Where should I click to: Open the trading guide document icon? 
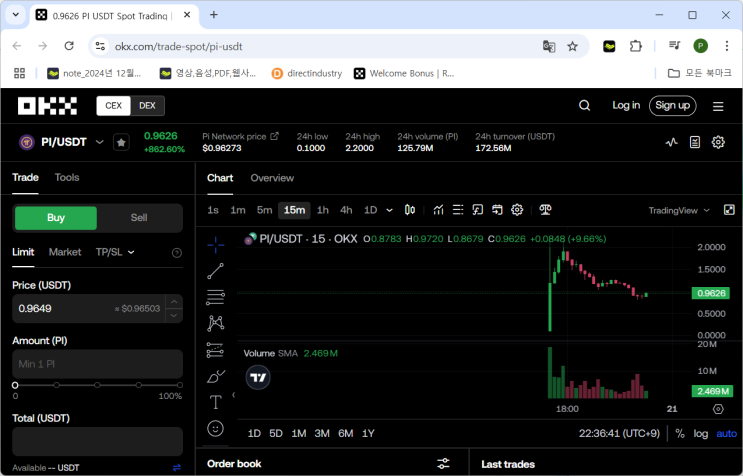coord(695,142)
